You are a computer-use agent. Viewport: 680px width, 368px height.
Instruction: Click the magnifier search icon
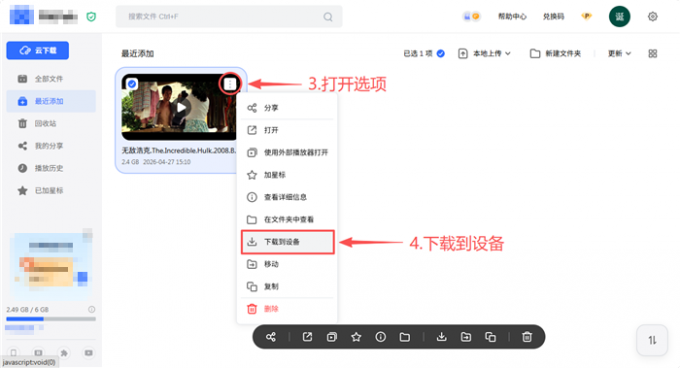[328, 17]
